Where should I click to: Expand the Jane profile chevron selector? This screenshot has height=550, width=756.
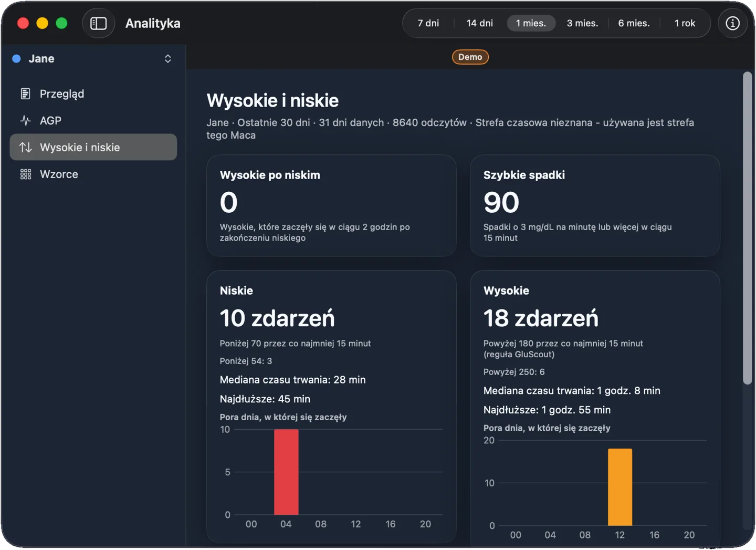coord(168,58)
